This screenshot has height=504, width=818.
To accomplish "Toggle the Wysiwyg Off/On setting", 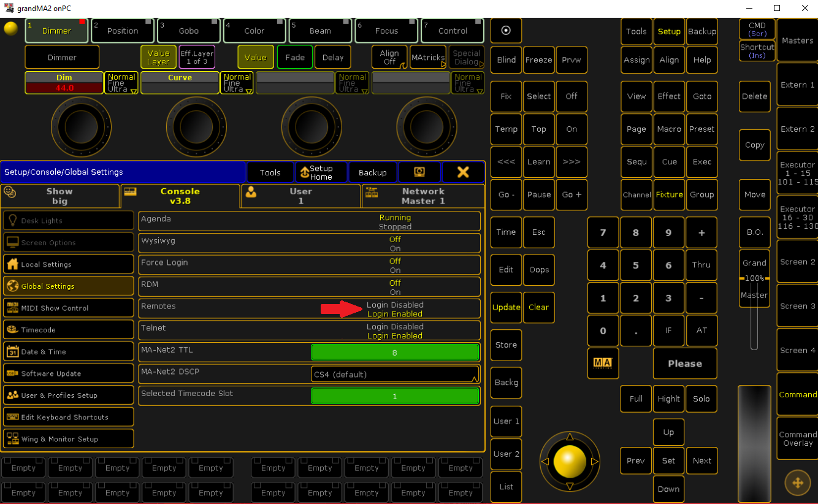I will pos(309,243).
